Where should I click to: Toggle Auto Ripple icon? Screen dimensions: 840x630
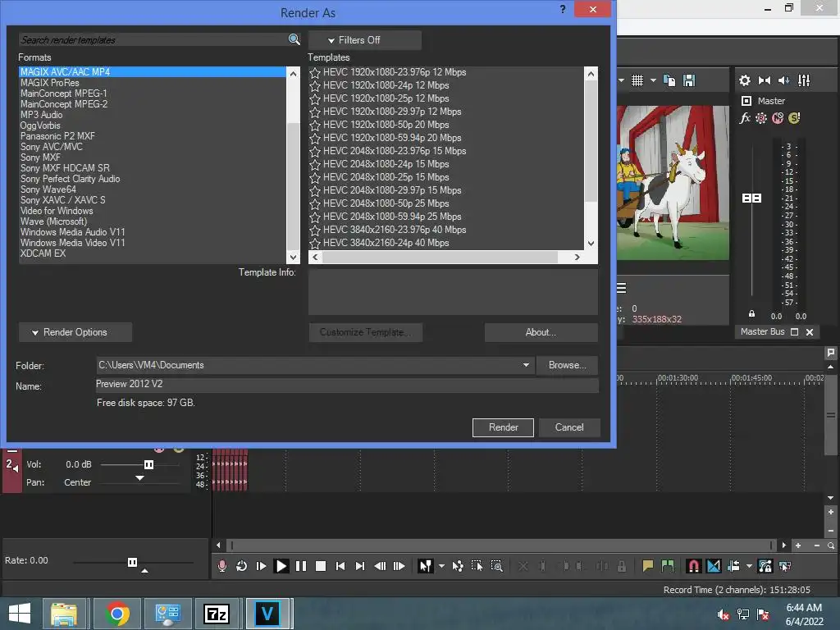pos(733,566)
